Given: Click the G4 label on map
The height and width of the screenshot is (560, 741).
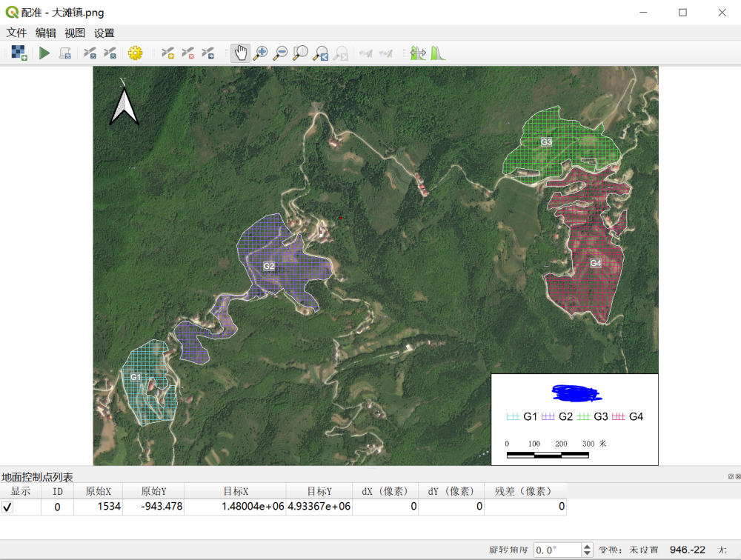Looking at the screenshot, I should click(x=596, y=263).
